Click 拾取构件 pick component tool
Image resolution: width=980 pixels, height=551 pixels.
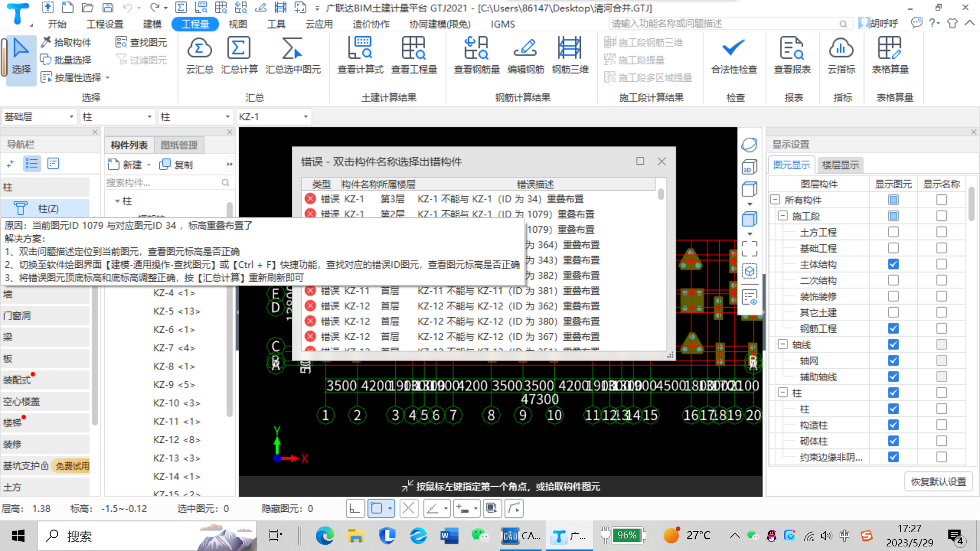click(66, 42)
